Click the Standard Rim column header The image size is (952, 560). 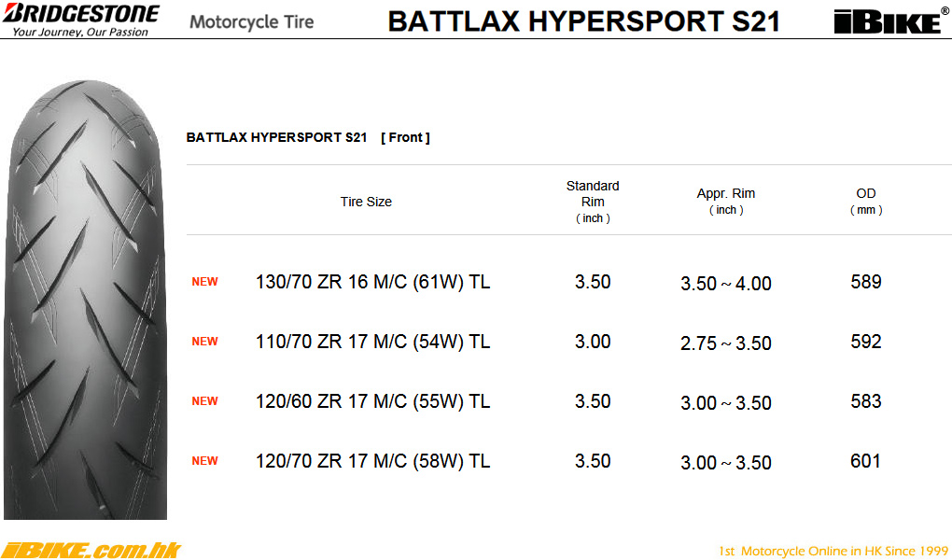(593, 201)
